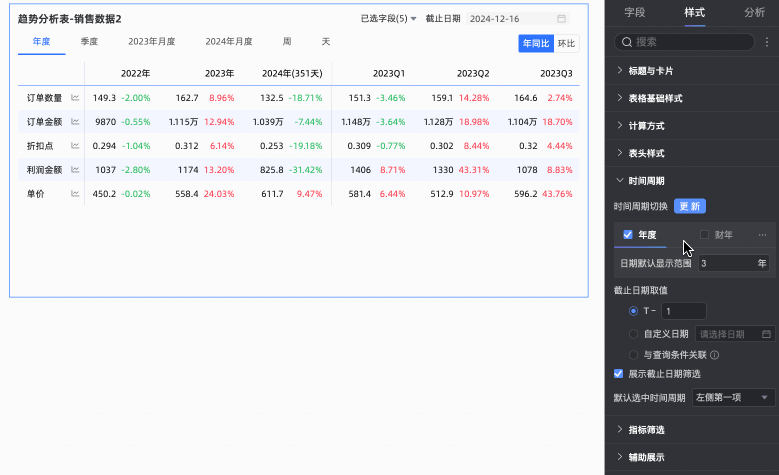Open trend chart icon for 利润金额 row
Viewport: 779px width, 475px height.
[x=75, y=169]
